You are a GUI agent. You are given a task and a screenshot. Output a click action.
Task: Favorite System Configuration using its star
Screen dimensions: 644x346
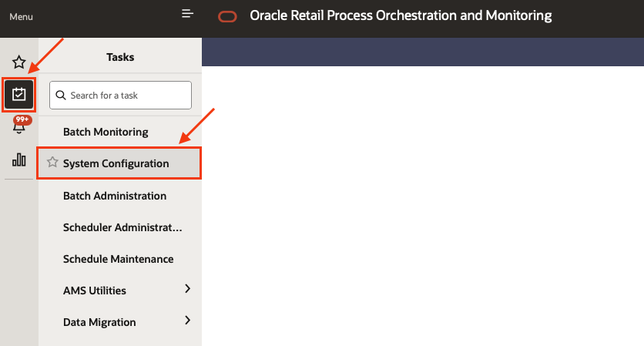click(x=52, y=162)
